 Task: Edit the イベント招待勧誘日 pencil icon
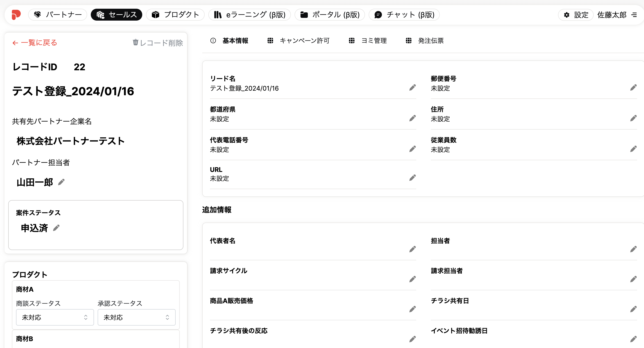[633, 339]
